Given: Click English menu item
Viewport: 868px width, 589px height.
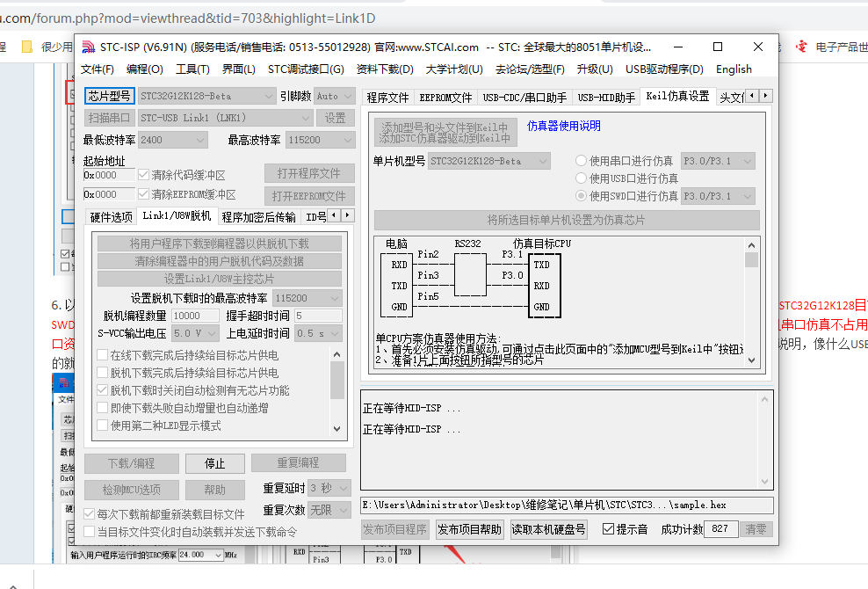Looking at the screenshot, I should (734, 69).
